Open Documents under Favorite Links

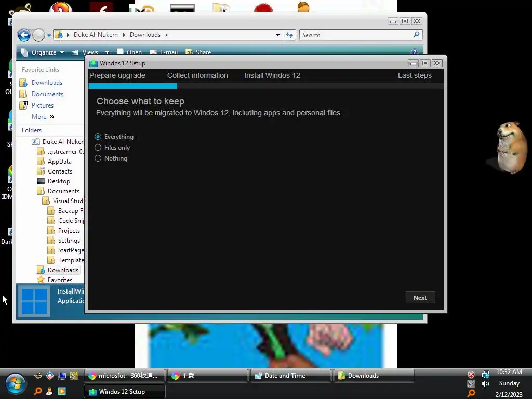[x=47, y=94]
